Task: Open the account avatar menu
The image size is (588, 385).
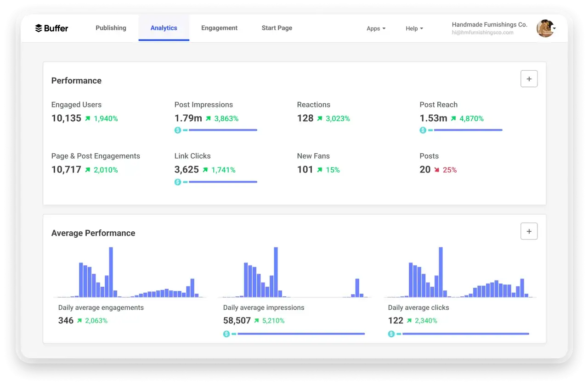Action: [546, 28]
